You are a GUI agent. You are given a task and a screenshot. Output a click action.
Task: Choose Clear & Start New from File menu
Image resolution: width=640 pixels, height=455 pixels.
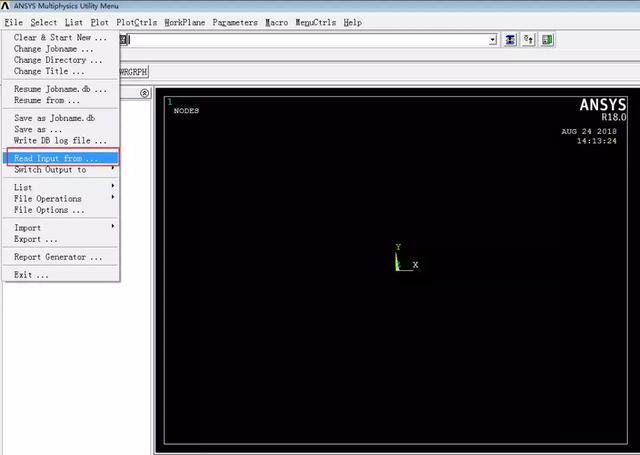click(x=60, y=38)
